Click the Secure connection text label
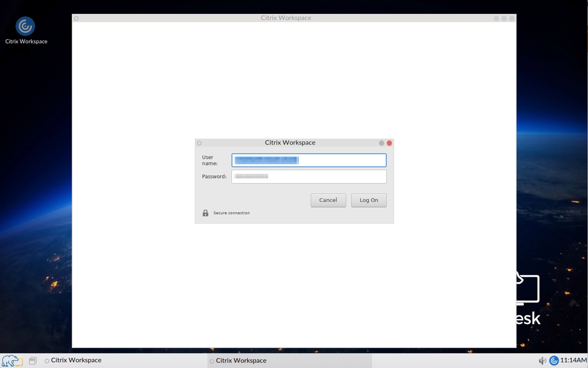Image resolution: width=588 pixels, height=368 pixels. click(231, 213)
